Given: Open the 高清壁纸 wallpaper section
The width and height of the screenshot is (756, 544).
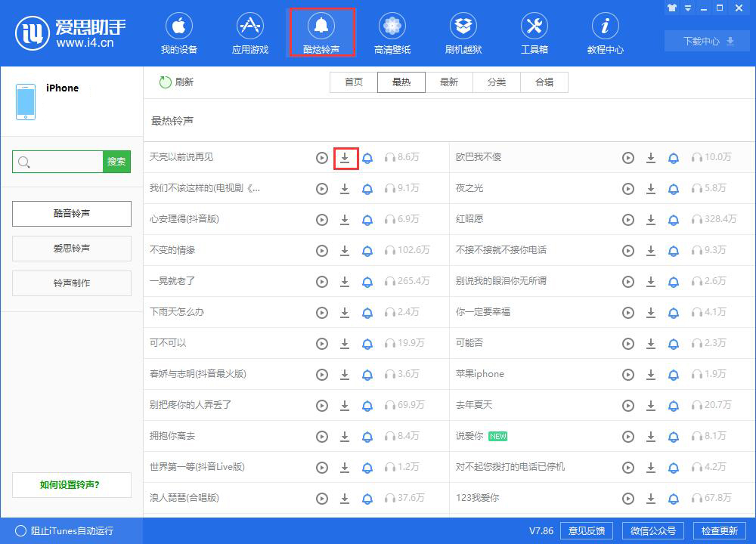Looking at the screenshot, I should (392, 32).
